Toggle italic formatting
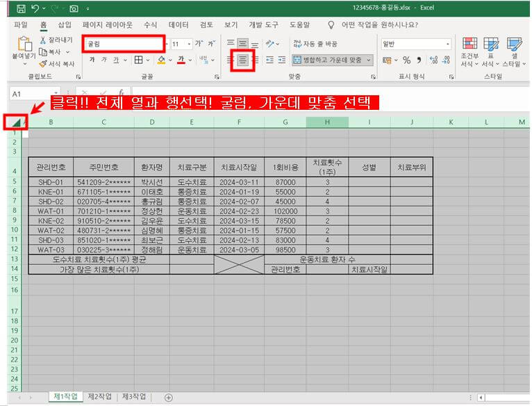 pyautogui.click(x=104, y=60)
